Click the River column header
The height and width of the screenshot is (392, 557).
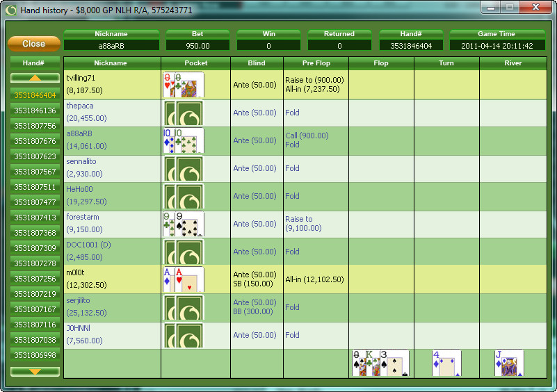click(x=513, y=63)
